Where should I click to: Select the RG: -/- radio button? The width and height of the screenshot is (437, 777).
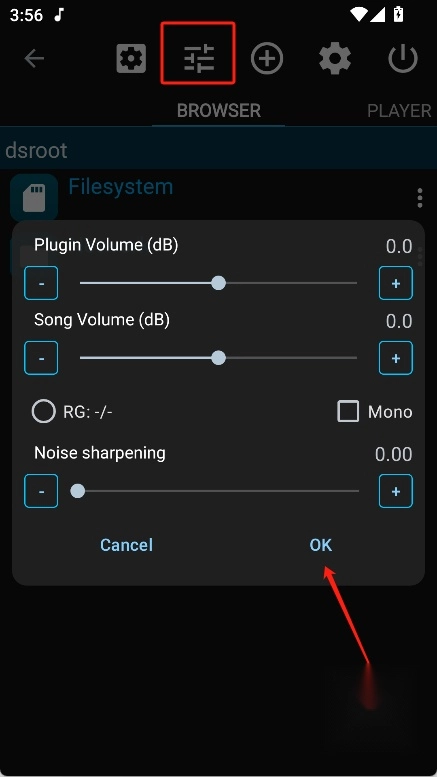click(x=44, y=411)
